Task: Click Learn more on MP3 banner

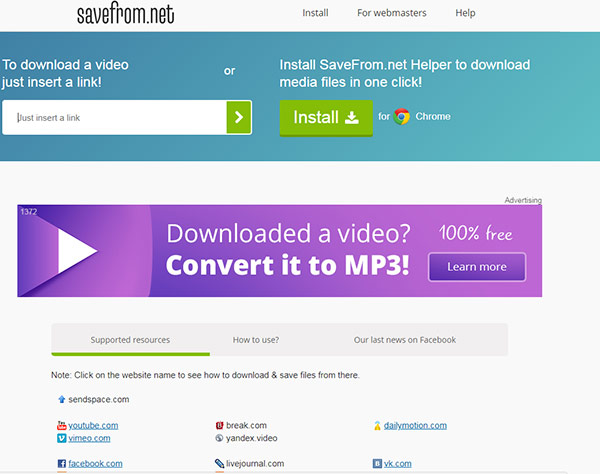Action: tap(477, 267)
